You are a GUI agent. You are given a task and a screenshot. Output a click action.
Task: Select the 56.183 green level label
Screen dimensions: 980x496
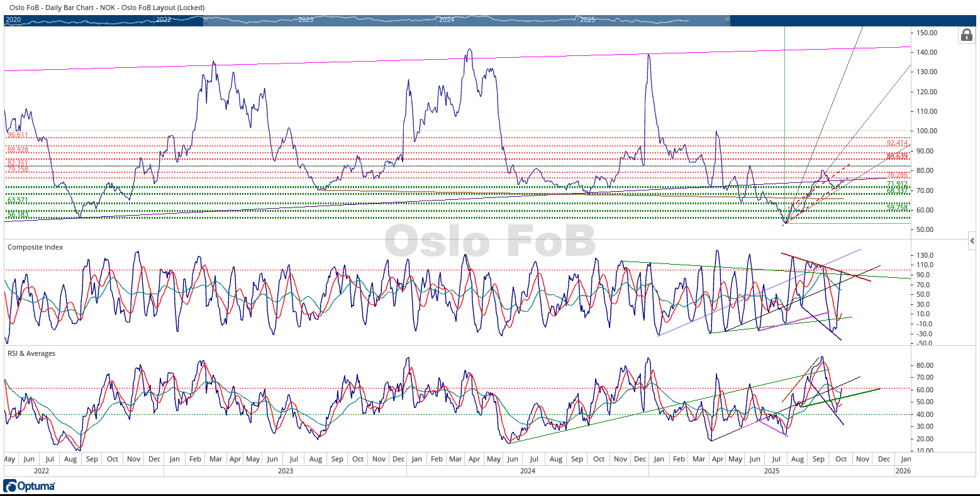pos(18,214)
